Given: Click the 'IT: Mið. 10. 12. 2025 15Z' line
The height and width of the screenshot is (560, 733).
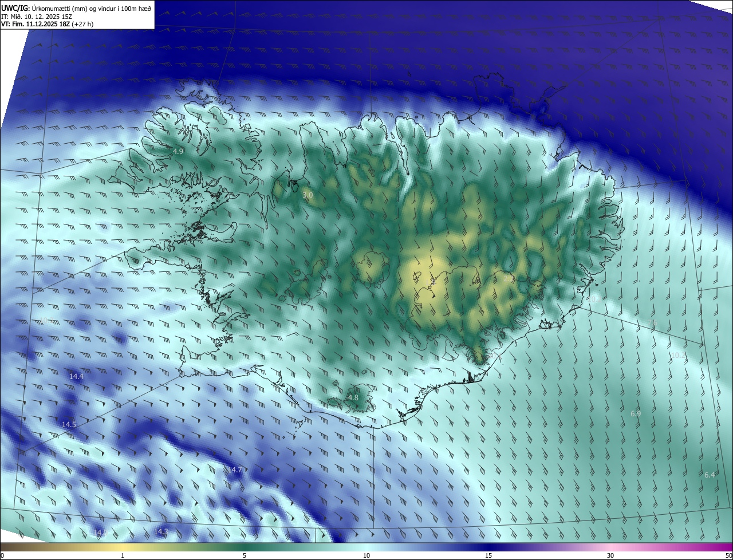Looking at the screenshot, I should [36, 16].
